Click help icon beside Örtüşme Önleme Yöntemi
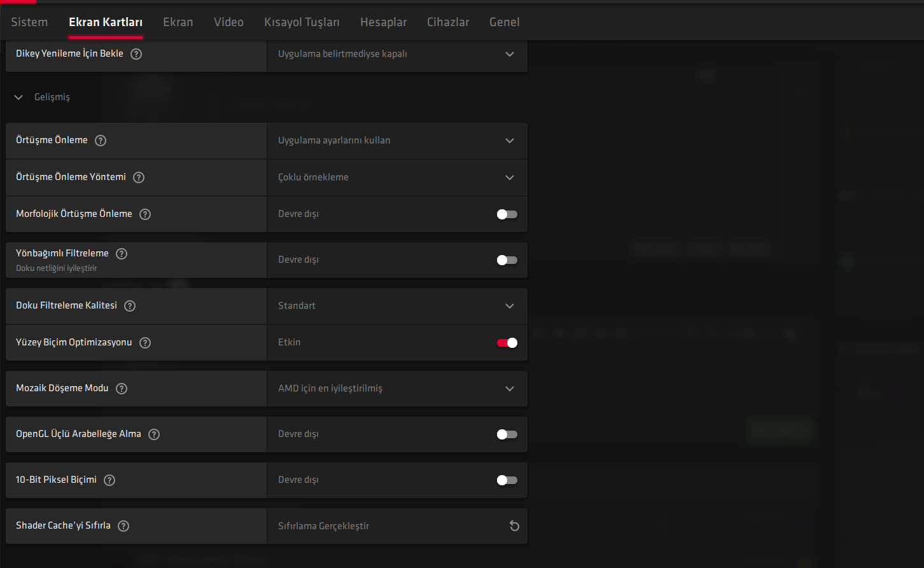This screenshot has width=924, height=568. point(139,177)
